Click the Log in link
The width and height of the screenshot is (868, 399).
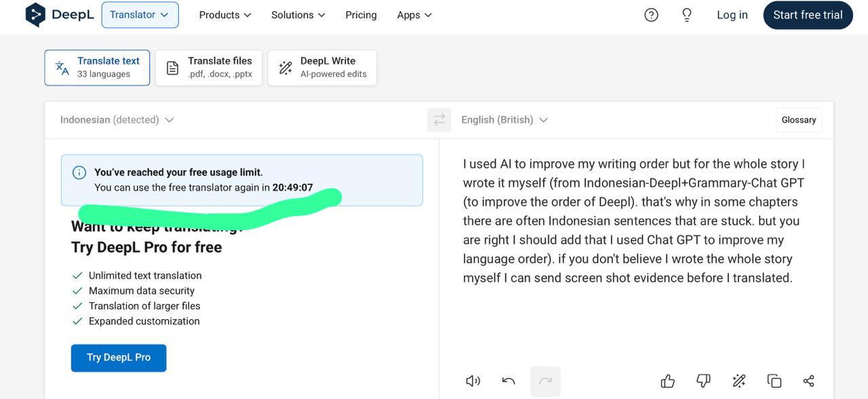732,15
